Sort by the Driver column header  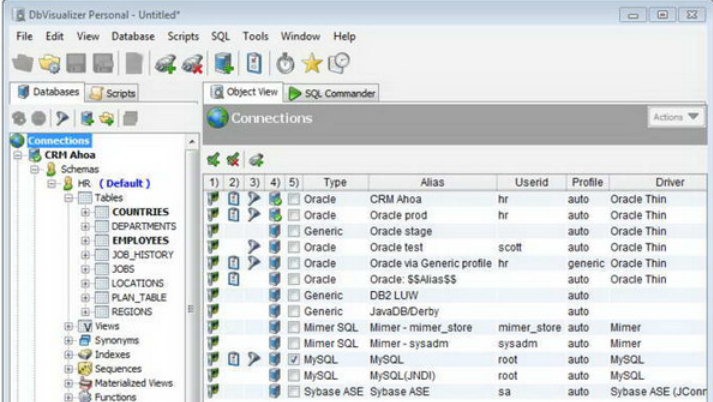coord(658,182)
